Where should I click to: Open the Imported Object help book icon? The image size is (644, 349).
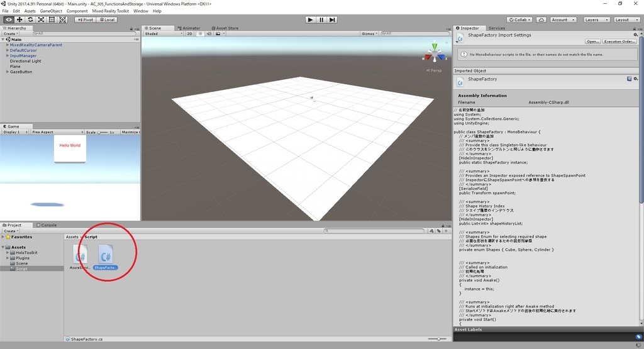[x=629, y=79]
